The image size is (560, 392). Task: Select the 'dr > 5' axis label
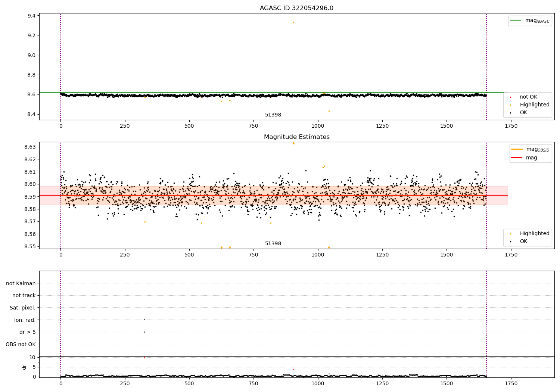[27, 332]
